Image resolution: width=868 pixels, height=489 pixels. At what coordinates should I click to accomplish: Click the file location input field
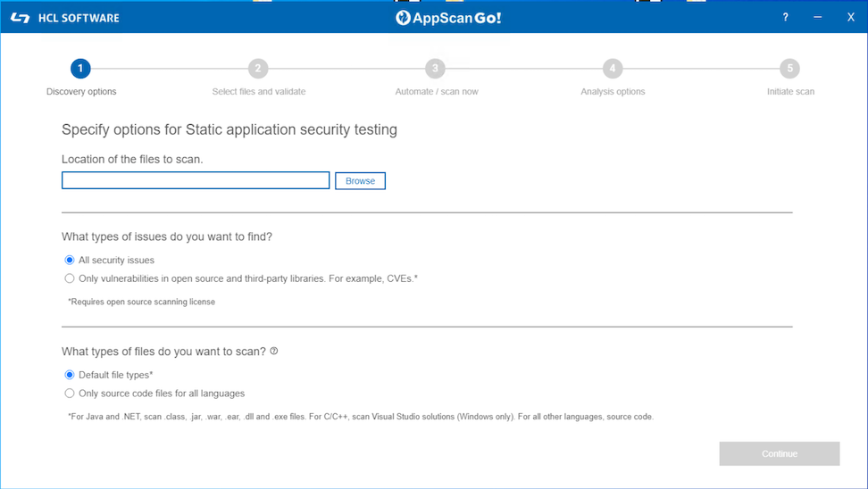click(196, 180)
